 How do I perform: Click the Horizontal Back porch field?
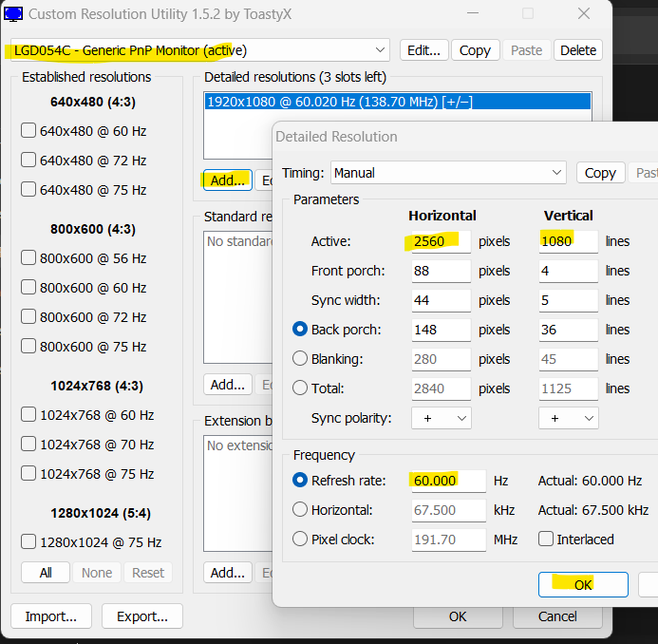(442, 330)
